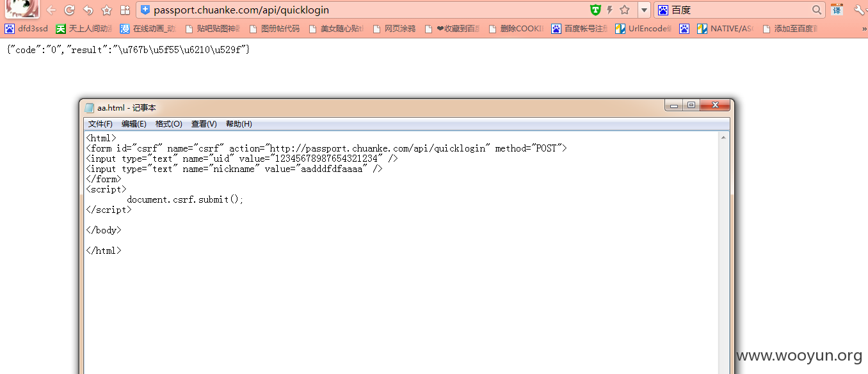Click Notepad scrollbar up arrow
This screenshot has height=374, width=868.
[723, 137]
